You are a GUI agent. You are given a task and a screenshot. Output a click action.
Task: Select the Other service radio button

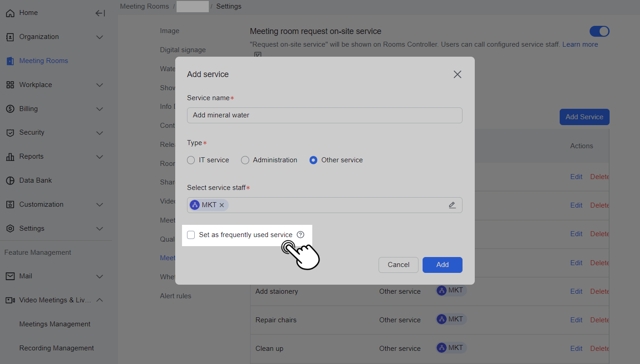tap(313, 160)
